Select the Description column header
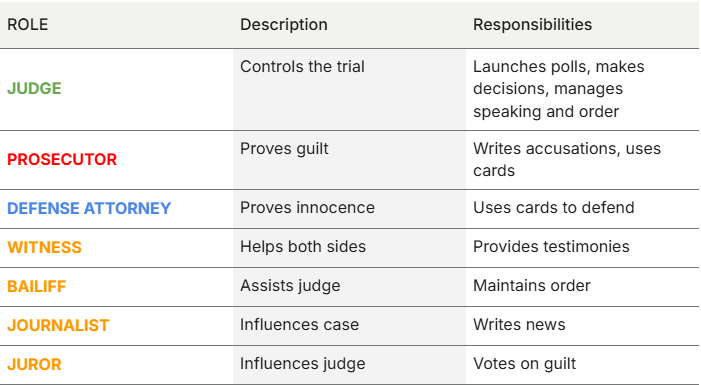This screenshot has height=385, width=701. pos(284,25)
